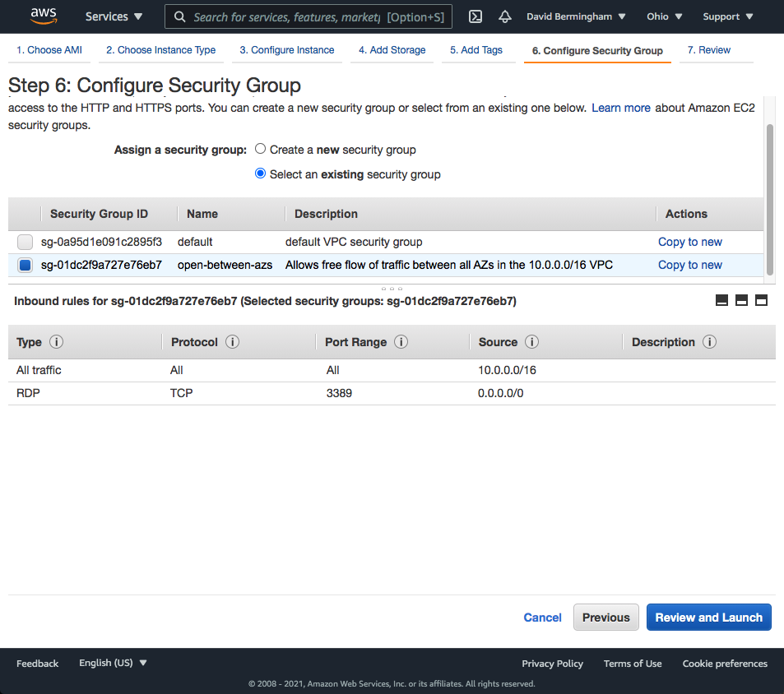Expand the Support menu
Screen dimensions: 784x694
click(x=727, y=16)
